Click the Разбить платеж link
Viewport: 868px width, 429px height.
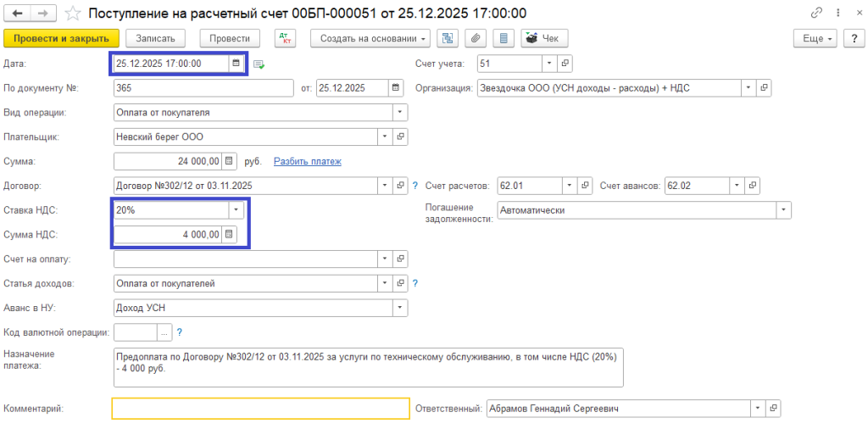point(307,161)
